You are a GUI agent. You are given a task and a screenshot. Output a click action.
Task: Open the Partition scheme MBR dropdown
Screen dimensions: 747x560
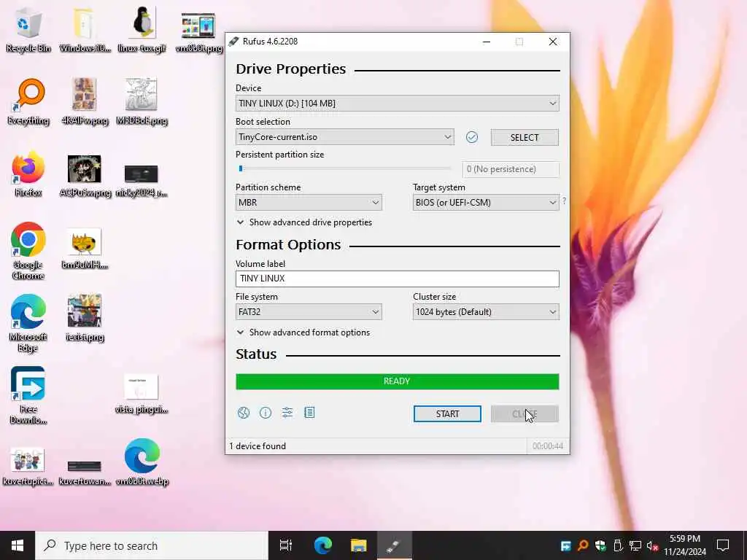[x=309, y=203]
